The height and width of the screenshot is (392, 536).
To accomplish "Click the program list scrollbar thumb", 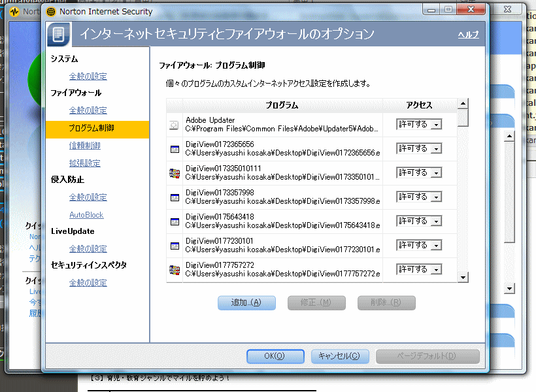I will click(463, 118).
